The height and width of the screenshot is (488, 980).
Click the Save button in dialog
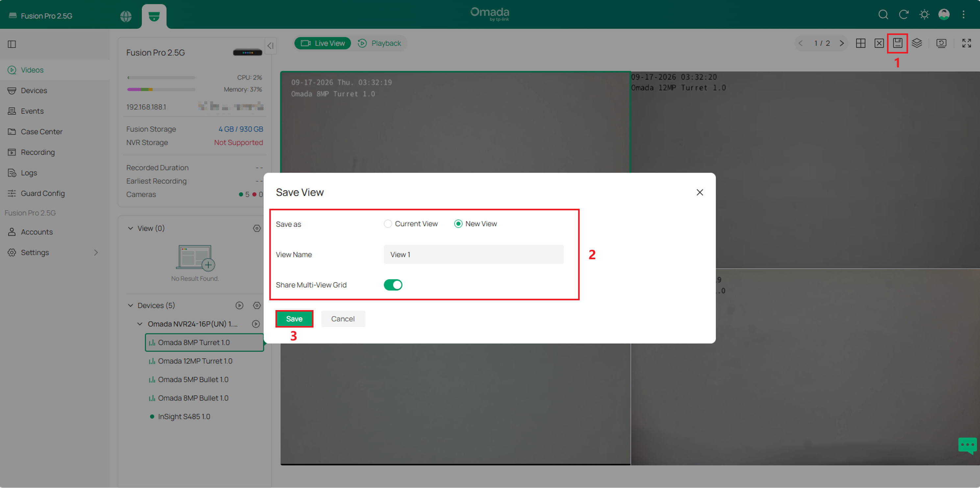coord(294,319)
